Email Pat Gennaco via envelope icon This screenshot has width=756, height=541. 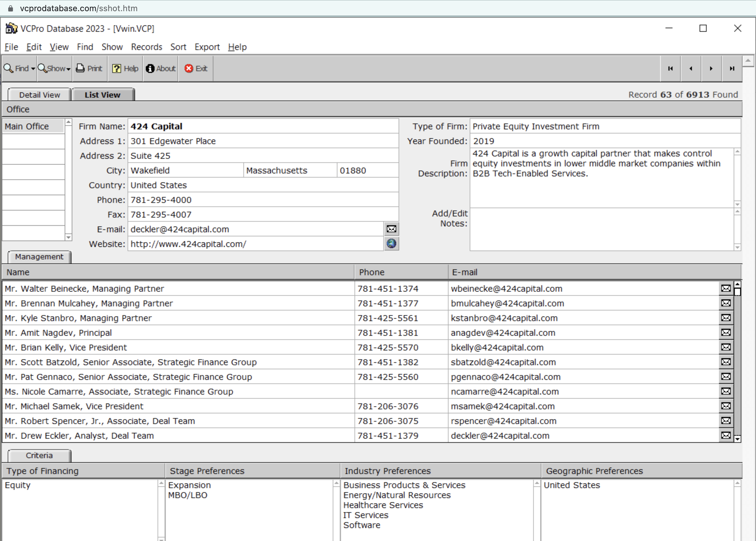726,376
